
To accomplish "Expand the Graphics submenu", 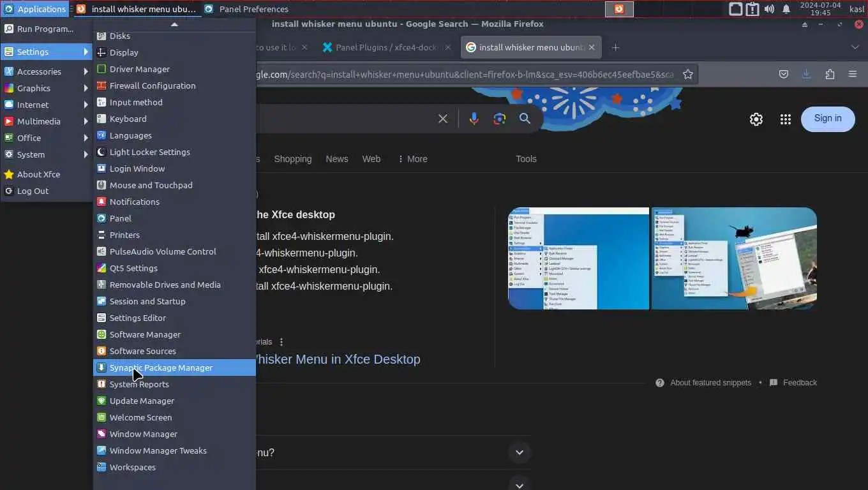I will point(47,88).
